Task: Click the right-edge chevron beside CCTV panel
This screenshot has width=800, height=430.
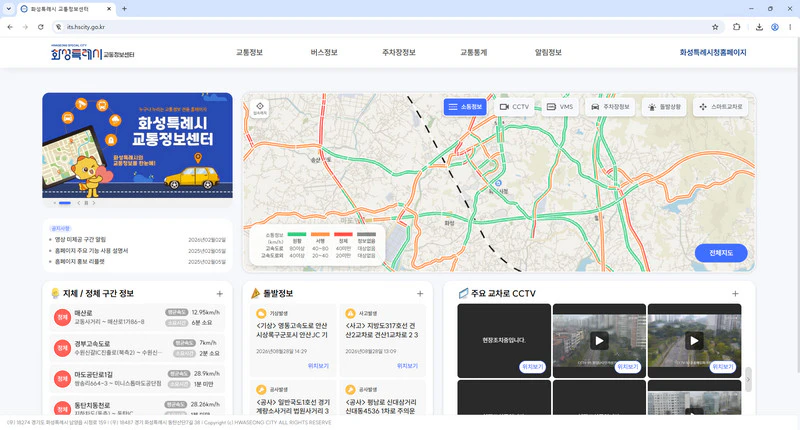Action: [x=748, y=380]
